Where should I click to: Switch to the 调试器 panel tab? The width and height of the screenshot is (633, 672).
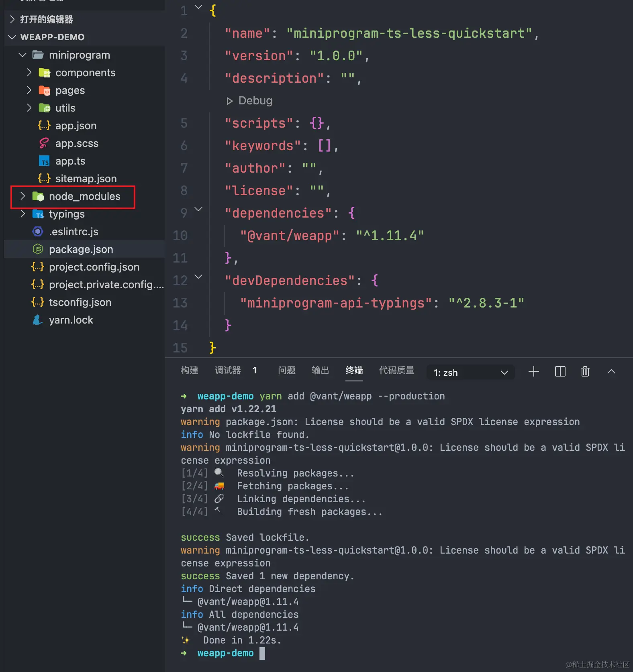click(228, 370)
